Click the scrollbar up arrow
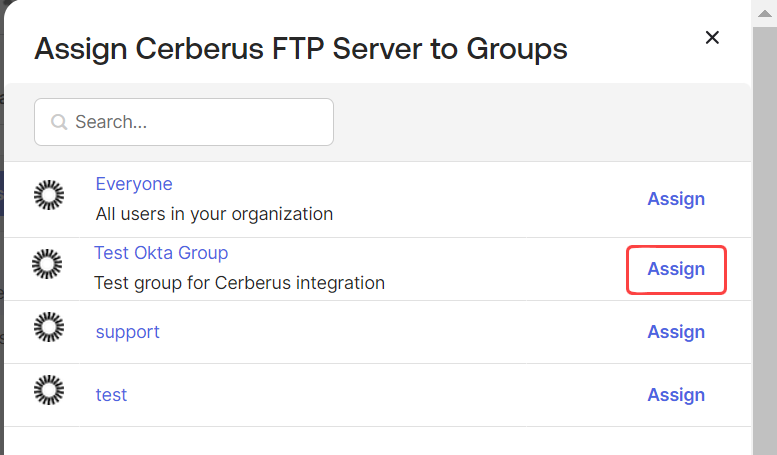 click(x=765, y=13)
